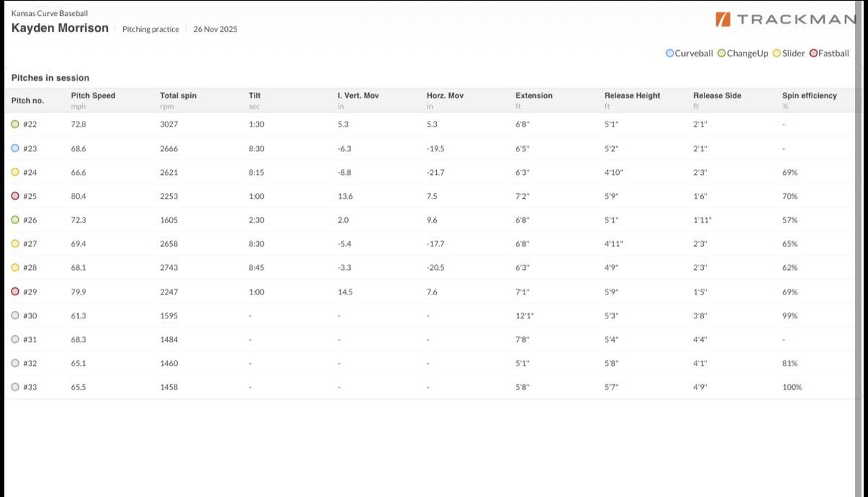Viewport: 868px width, 497px height.
Task: Click the yellow pitch-type circle for pitch #28
Action: [16, 268]
